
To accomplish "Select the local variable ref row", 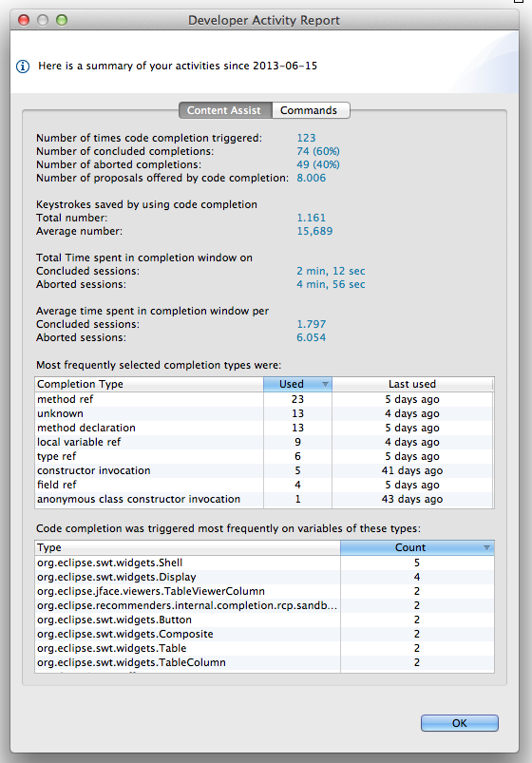I will pos(264,443).
